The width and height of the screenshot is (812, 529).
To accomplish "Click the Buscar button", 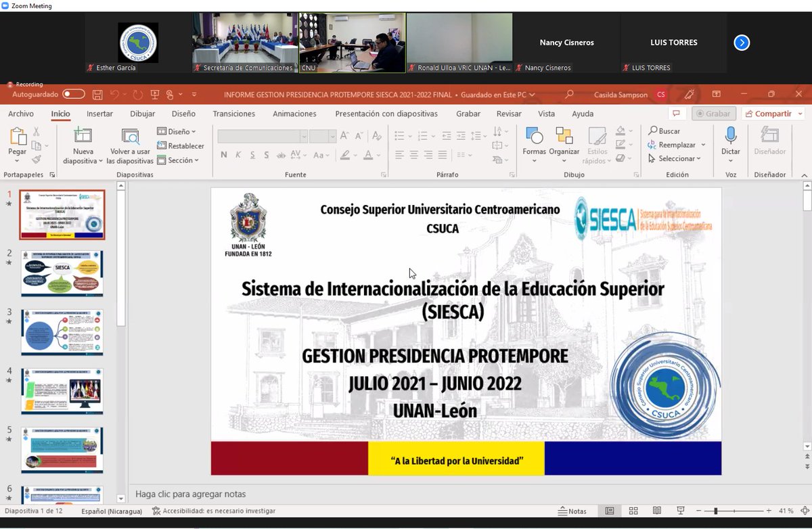I will point(664,131).
